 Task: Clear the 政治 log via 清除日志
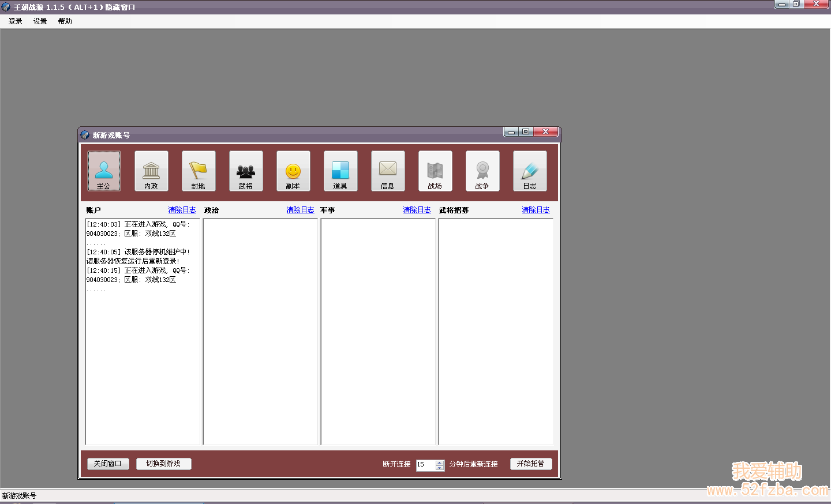tap(300, 210)
